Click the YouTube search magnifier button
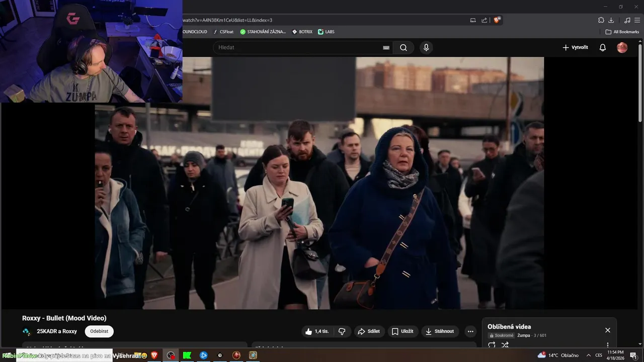Screen dimensions: 644x362 404,48
